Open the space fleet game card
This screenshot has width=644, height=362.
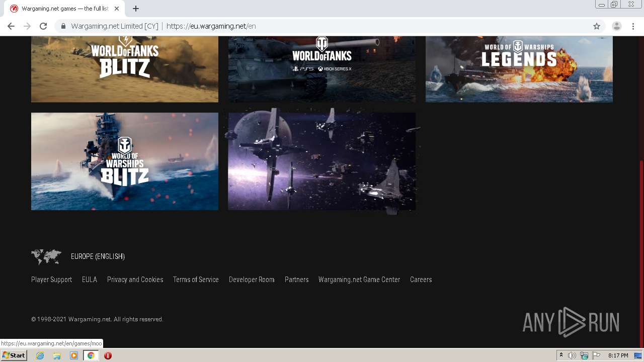pos(322,161)
